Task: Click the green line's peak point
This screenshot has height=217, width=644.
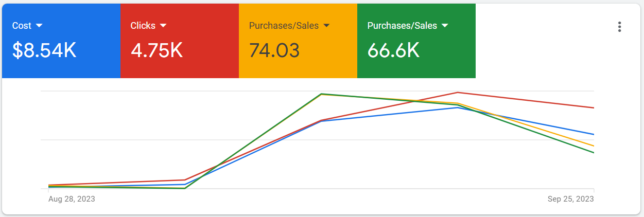Action: (x=321, y=94)
